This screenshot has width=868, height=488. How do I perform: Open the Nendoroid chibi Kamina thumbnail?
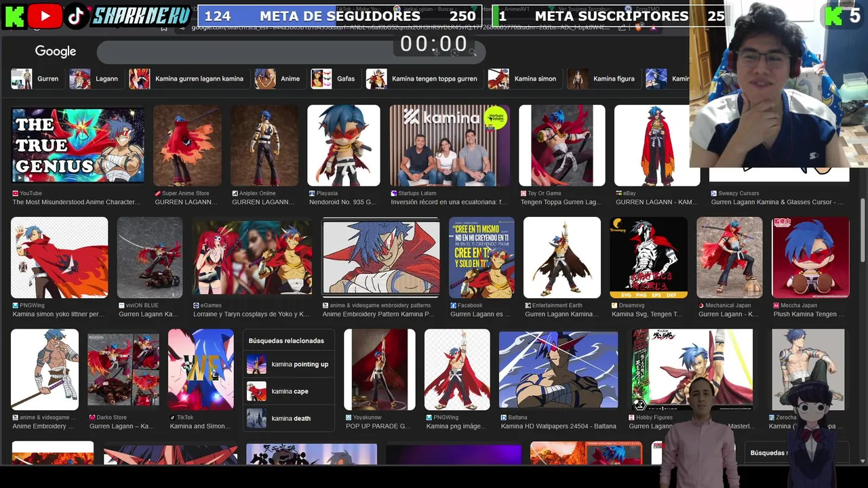344,145
